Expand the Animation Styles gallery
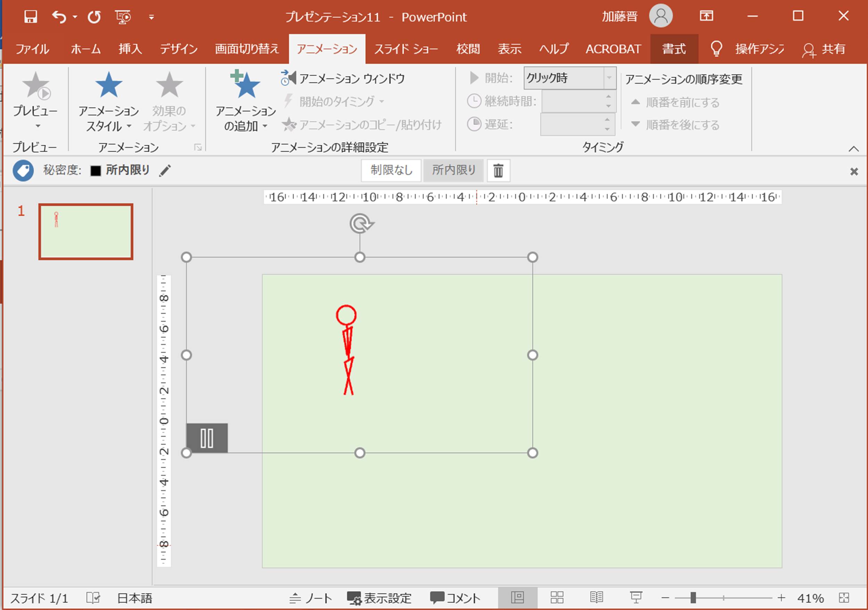The width and height of the screenshot is (868, 610). click(x=108, y=101)
